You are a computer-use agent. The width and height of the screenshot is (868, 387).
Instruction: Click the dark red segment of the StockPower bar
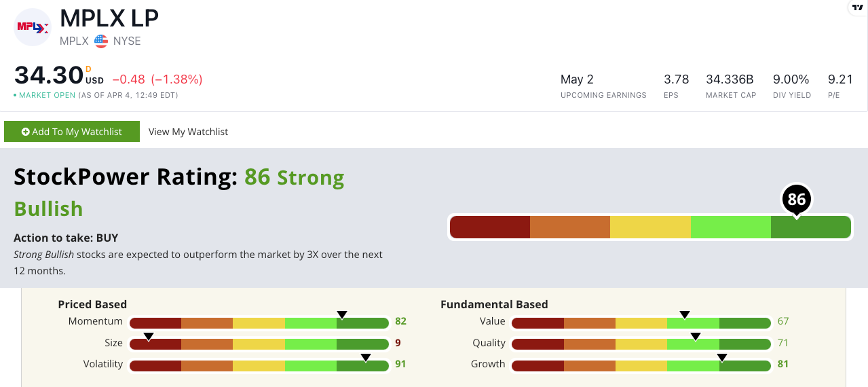(x=490, y=227)
